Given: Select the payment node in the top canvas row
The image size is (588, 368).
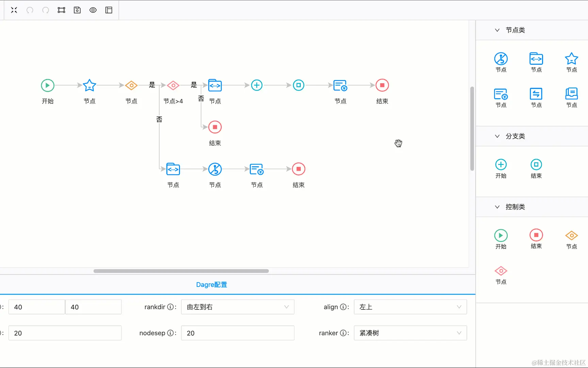Looking at the screenshot, I should [340, 85].
